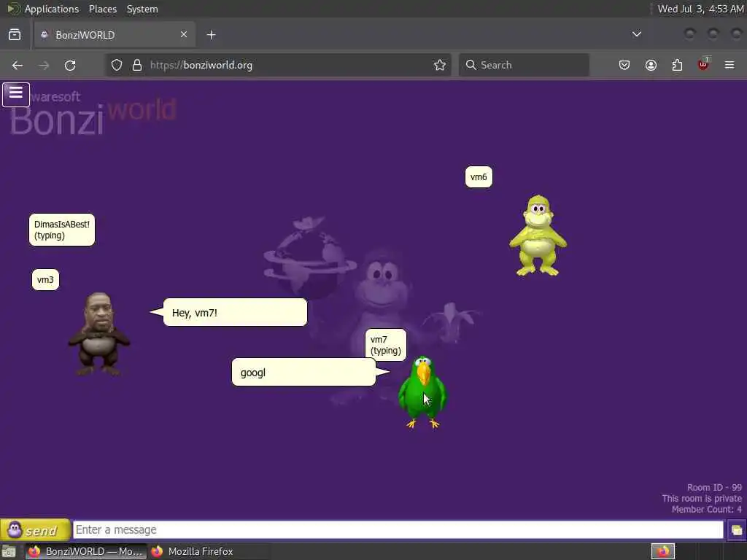The image size is (747, 560).
Task: Click the 'googl' speech bubble
Action: pyautogui.click(x=303, y=372)
